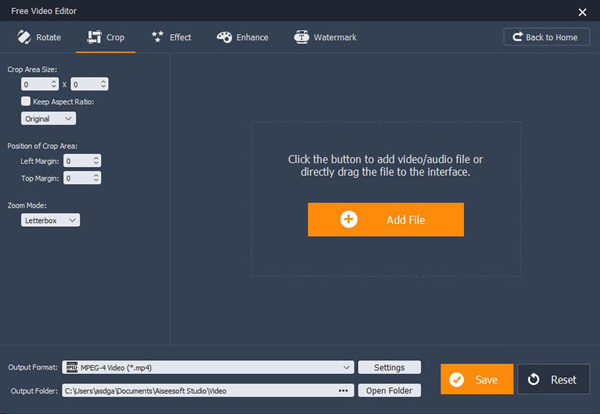The height and width of the screenshot is (414, 600).
Task: Click the Watermark icon
Action: [301, 37]
